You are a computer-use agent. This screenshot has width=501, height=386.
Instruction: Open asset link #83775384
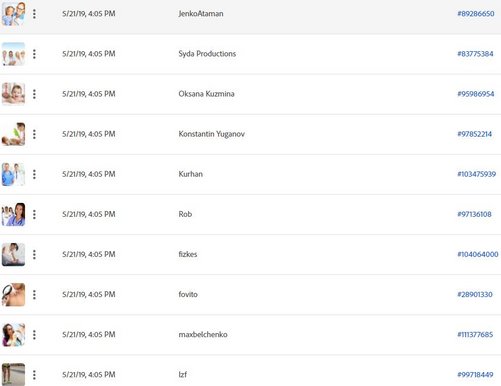(475, 54)
